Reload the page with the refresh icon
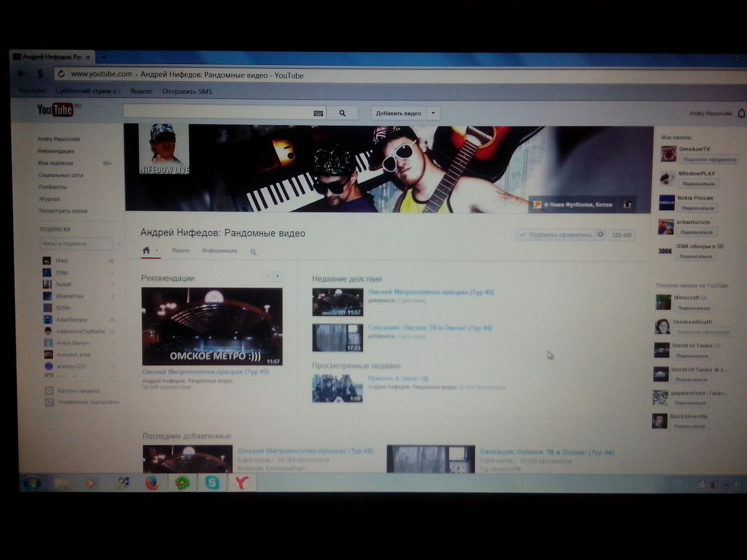747x560 pixels. point(61,74)
